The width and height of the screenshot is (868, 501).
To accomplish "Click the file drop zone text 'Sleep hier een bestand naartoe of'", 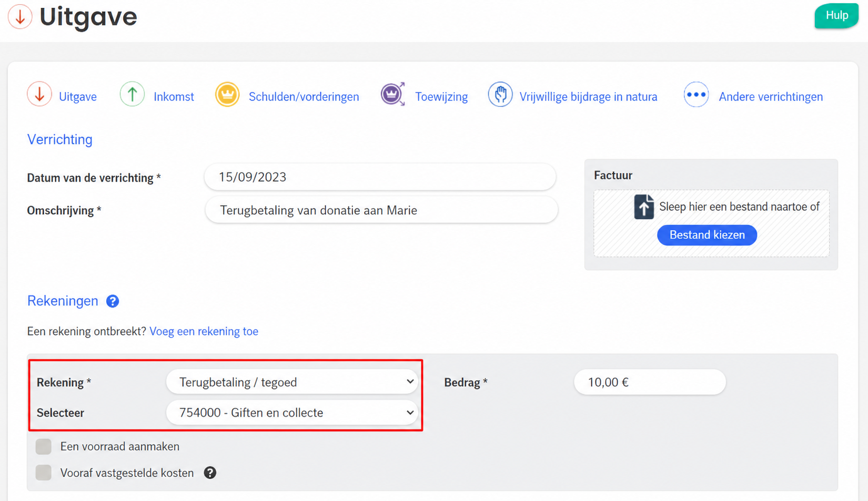I will pos(739,207).
